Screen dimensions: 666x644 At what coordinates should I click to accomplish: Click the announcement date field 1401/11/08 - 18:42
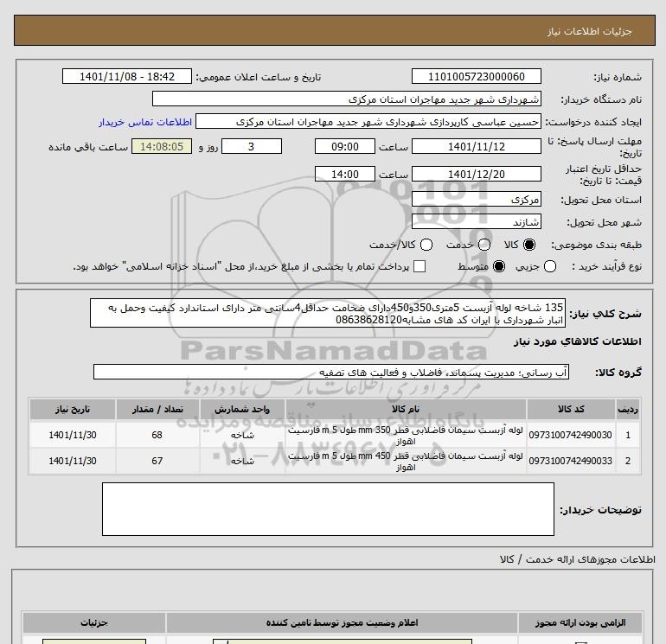pyautogui.click(x=127, y=76)
